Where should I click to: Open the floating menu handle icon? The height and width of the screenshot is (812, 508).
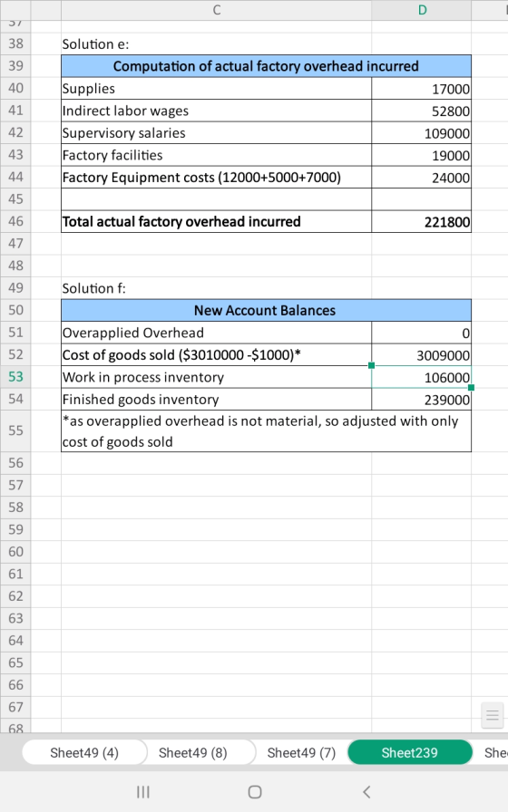(493, 716)
